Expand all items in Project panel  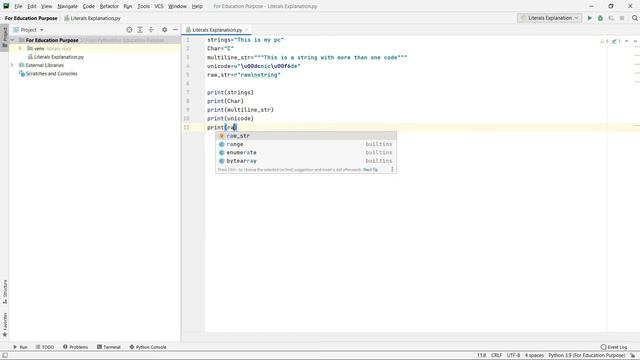[140, 30]
